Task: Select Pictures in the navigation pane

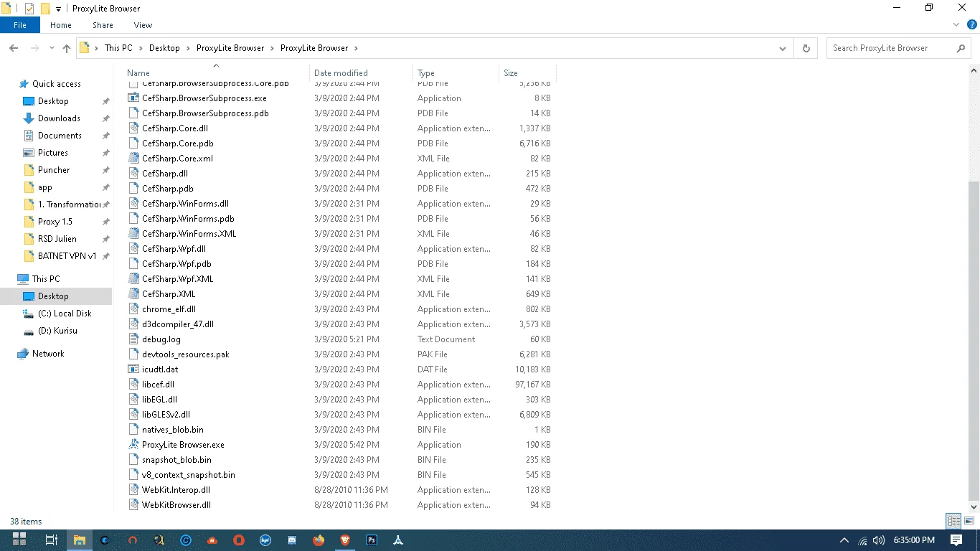Action: 53,153
